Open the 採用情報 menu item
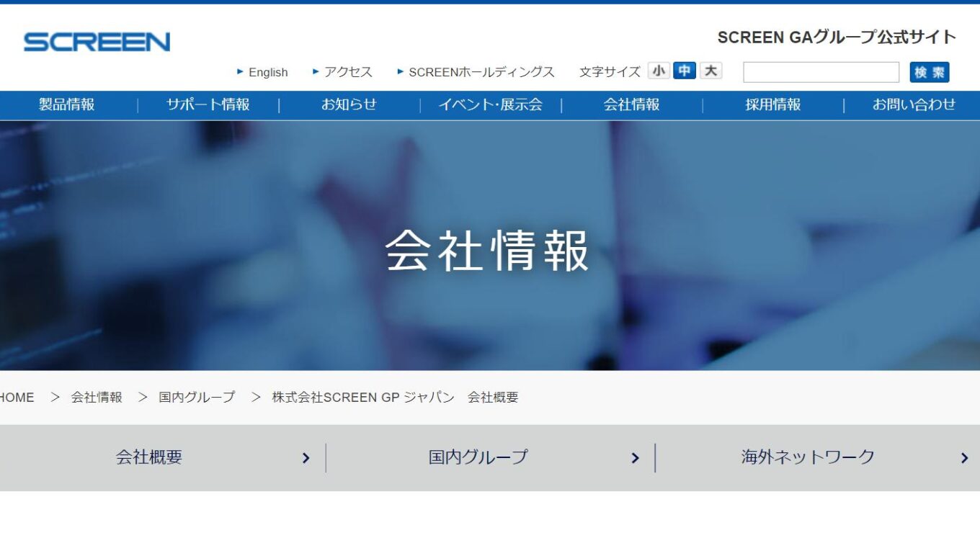The height and width of the screenshot is (551, 980). (774, 104)
